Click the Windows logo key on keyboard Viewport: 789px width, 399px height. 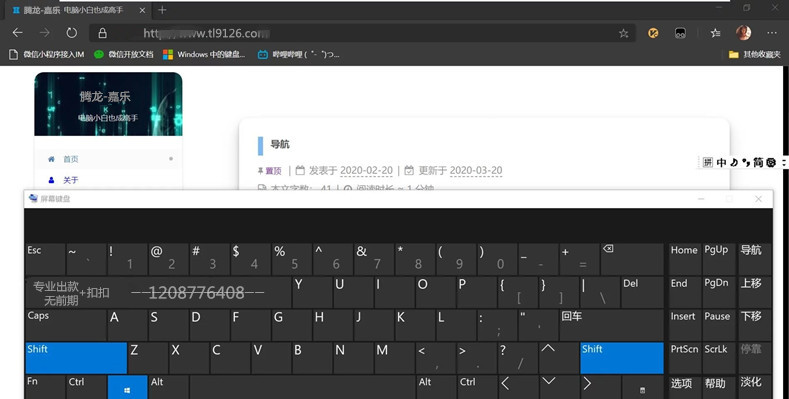(127, 387)
